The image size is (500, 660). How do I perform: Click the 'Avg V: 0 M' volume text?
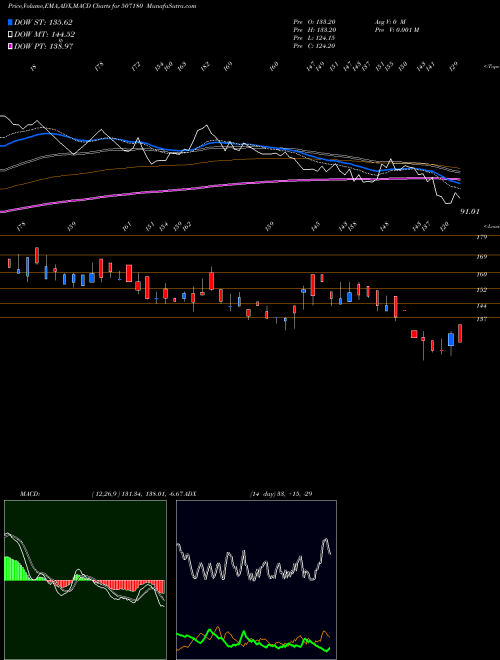pos(389,22)
